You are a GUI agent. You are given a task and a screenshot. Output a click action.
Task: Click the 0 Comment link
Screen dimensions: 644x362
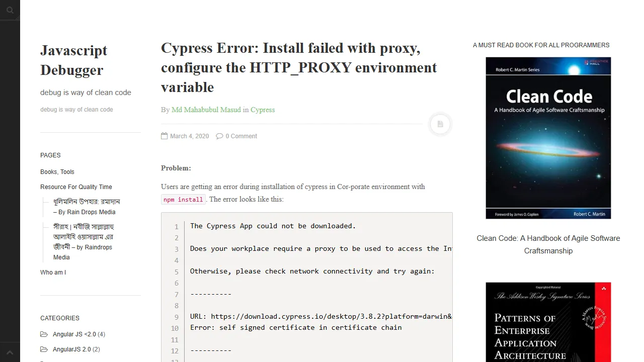click(241, 136)
